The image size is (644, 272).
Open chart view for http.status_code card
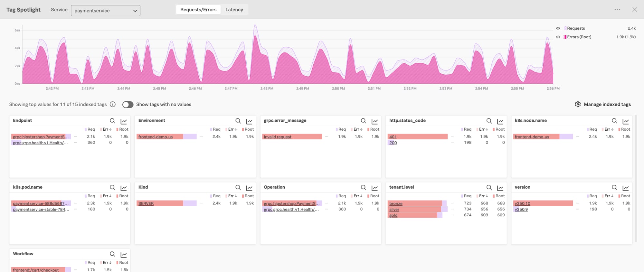coord(500,121)
